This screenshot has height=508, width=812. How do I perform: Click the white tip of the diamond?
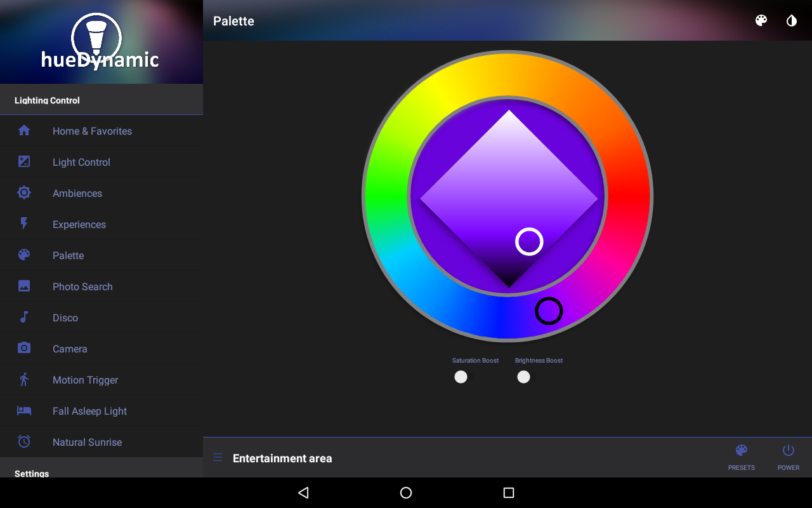click(x=509, y=119)
